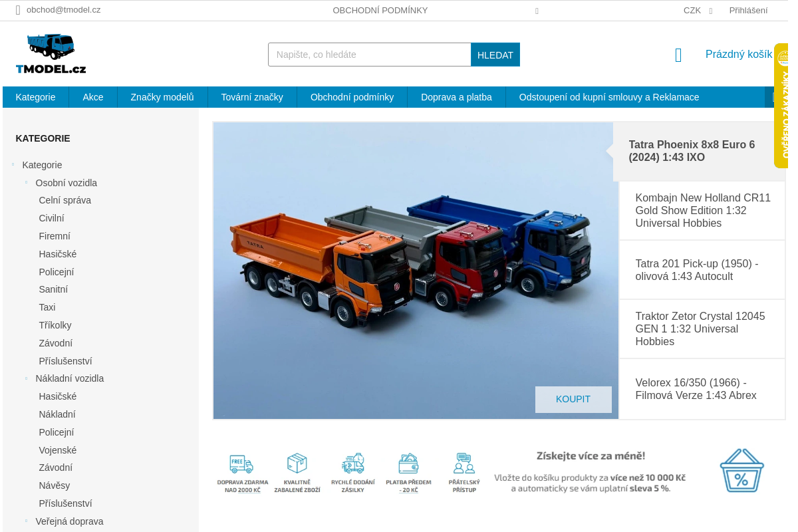Screen dimensions: 798x532
Task: Open the CZK currency dropdown
Action: [x=698, y=10]
